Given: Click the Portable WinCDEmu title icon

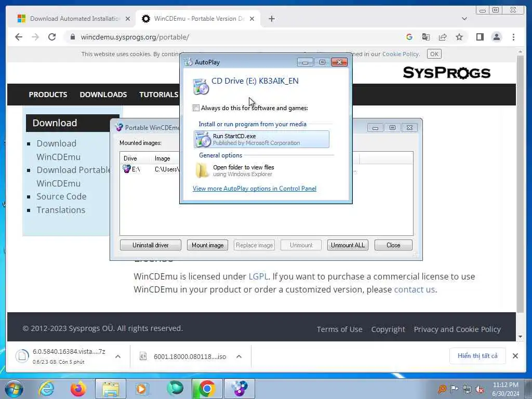Looking at the screenshot, I should pos(119,127).
